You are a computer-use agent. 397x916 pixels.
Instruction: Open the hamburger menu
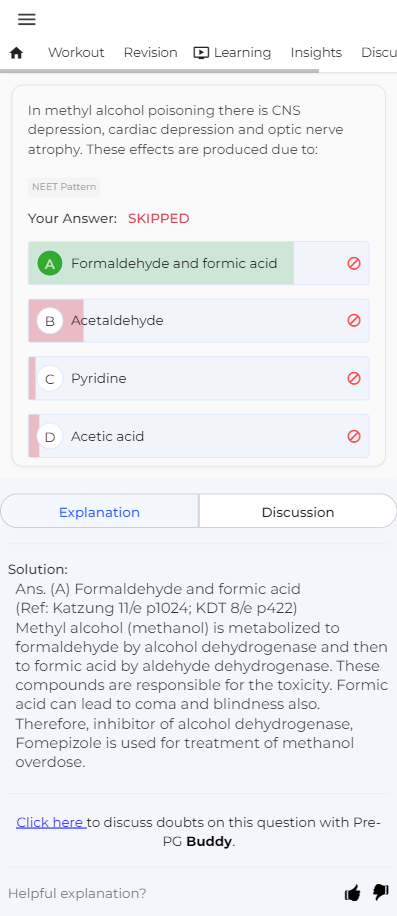point(27,19)
